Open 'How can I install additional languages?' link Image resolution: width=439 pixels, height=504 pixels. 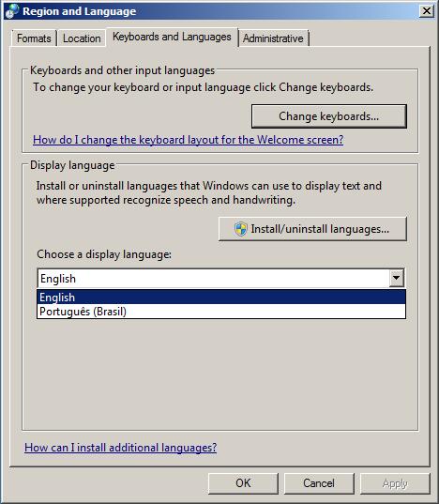(x=121, y=448)
